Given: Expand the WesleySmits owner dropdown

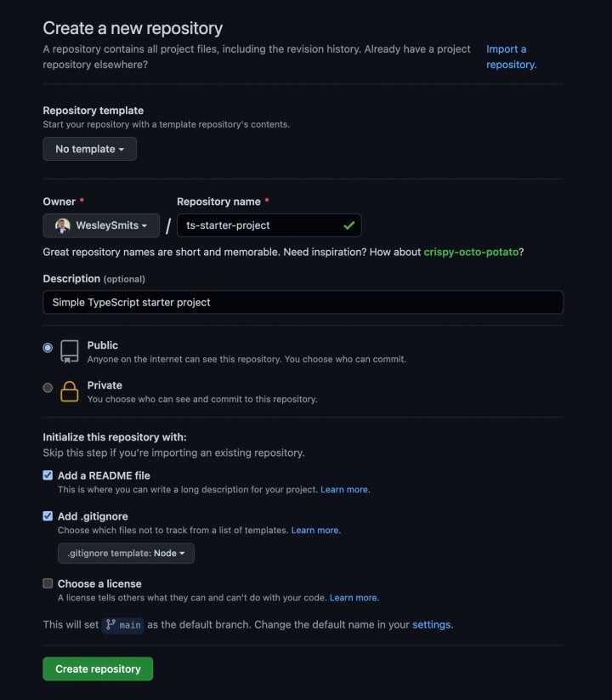Looking at the screenshot, I should tap(100, 225).
